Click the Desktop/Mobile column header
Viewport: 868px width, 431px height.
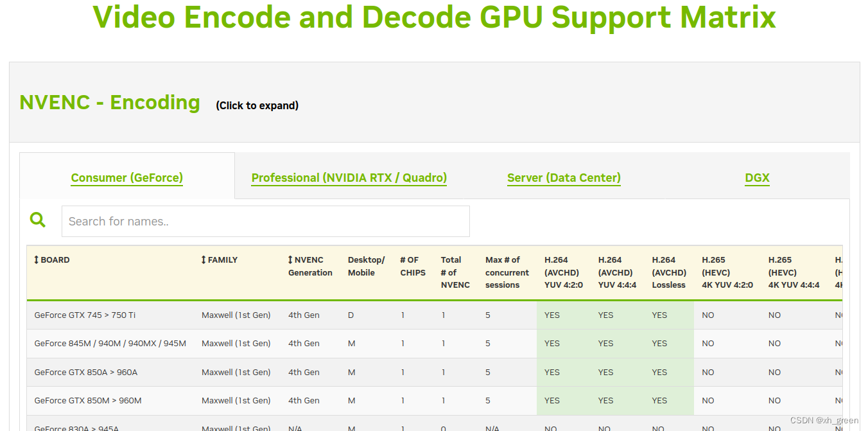click(367, 267)
